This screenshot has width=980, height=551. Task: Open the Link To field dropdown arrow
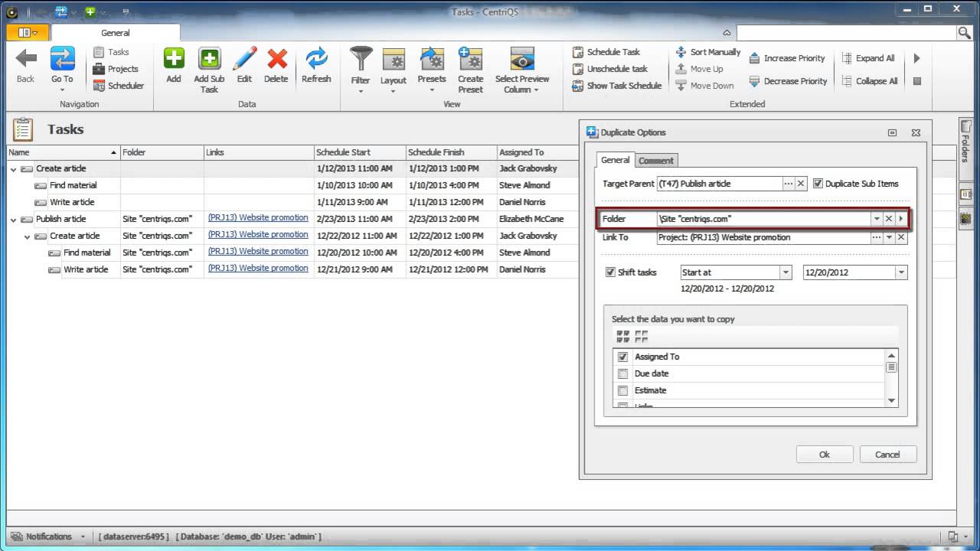[889, 237]
